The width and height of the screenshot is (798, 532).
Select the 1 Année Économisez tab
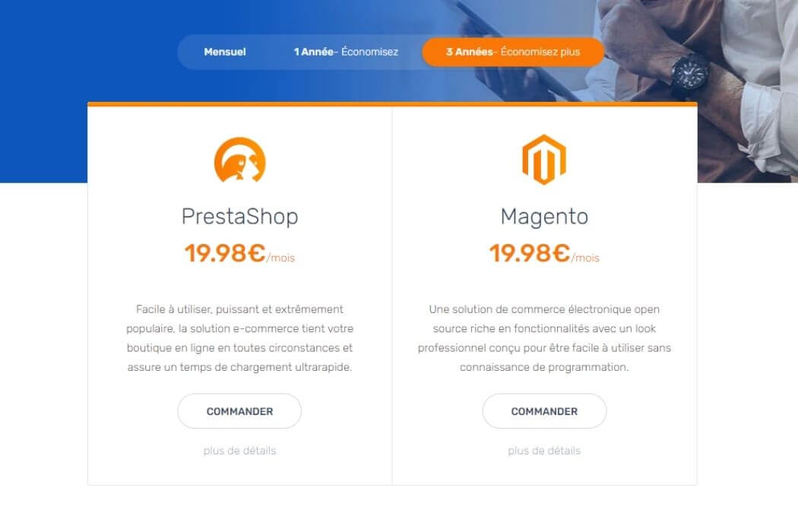click(346, 52)
